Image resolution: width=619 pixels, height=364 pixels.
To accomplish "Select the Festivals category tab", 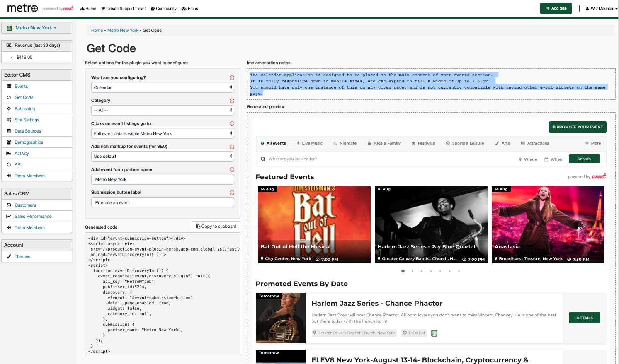I will [x=423, y=143].
